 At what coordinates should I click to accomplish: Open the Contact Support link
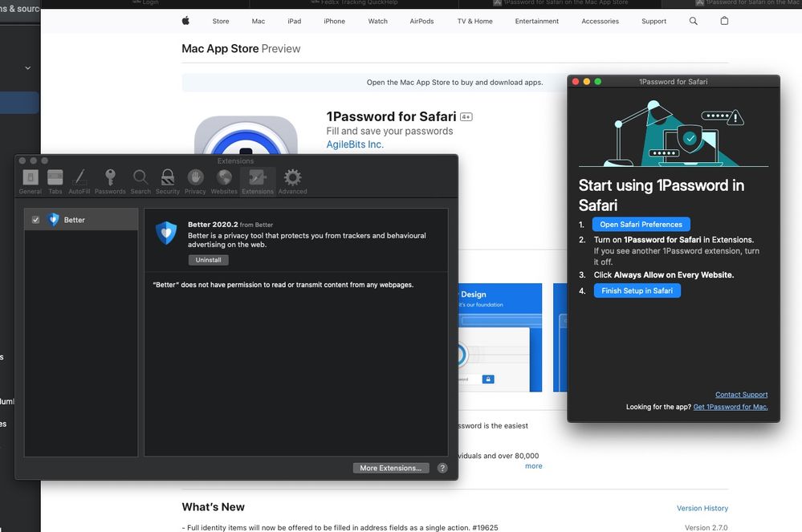pyautogui.click(x=741, y=395)
